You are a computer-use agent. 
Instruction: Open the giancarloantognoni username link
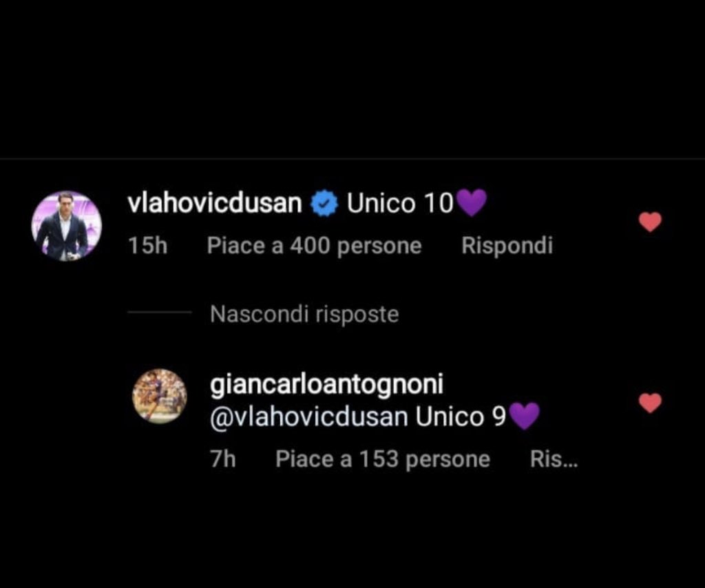point(327,385)
